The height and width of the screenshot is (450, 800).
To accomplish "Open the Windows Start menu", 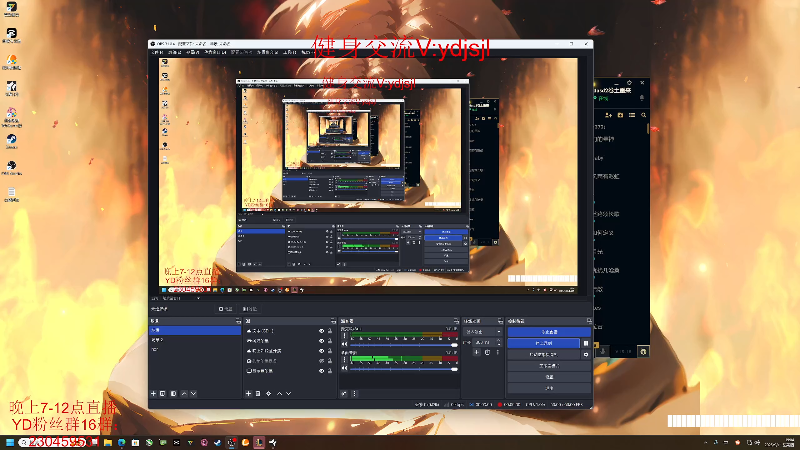I will click(10, 442).
